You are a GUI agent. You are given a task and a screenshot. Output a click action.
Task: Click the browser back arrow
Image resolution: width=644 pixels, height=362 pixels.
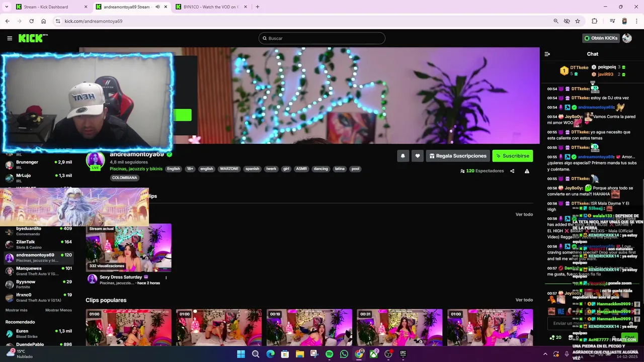tap(7, 21)
